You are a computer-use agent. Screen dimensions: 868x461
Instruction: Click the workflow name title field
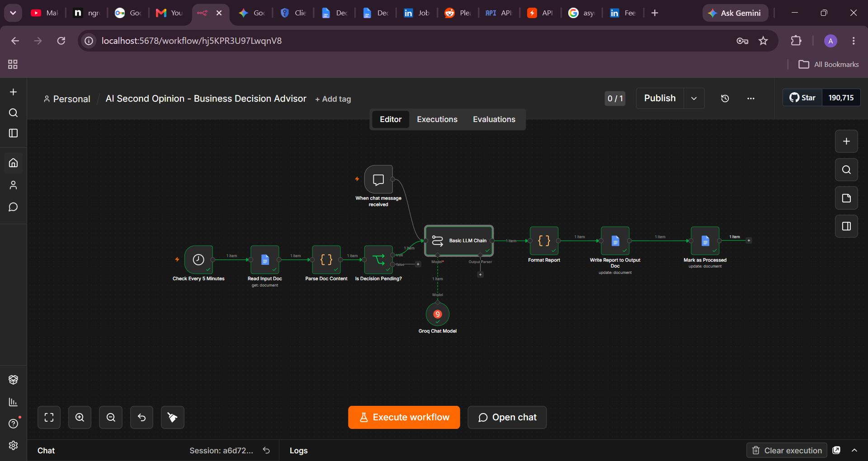tap(206, 99)
